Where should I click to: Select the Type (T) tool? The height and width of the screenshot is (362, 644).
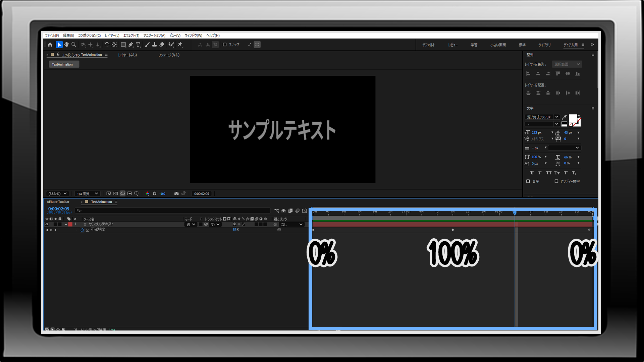[138, 45]
